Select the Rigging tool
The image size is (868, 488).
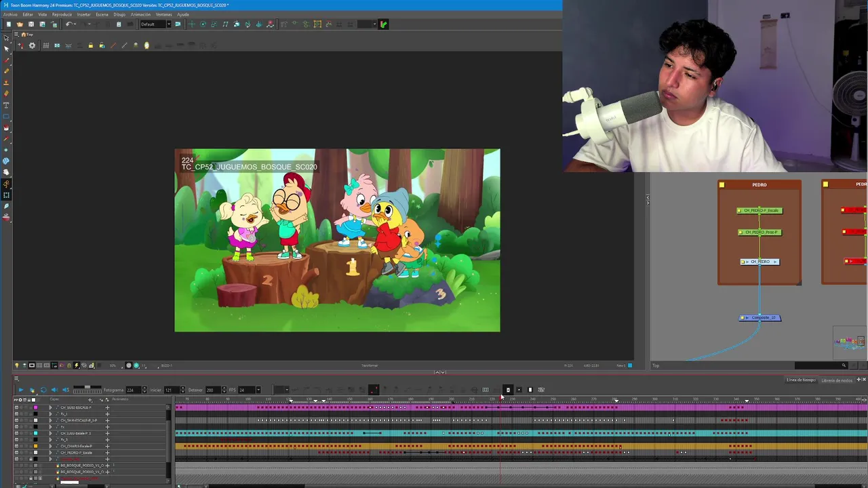coord(6,184)
